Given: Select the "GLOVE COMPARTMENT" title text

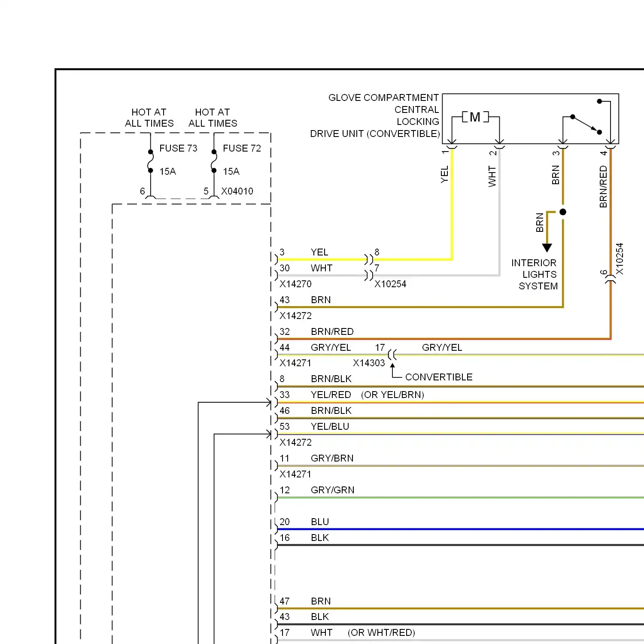Looking at the screenshot, I should [x=383, y=97].
